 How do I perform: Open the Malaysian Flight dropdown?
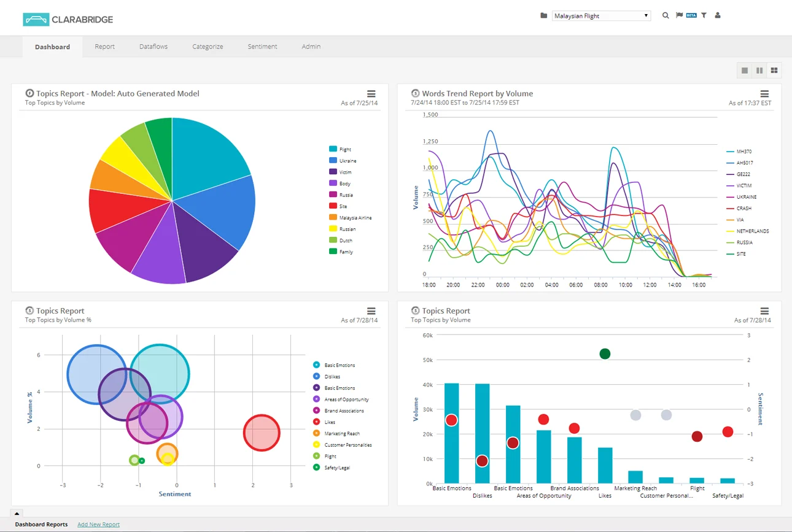click(x=600, y=15)
